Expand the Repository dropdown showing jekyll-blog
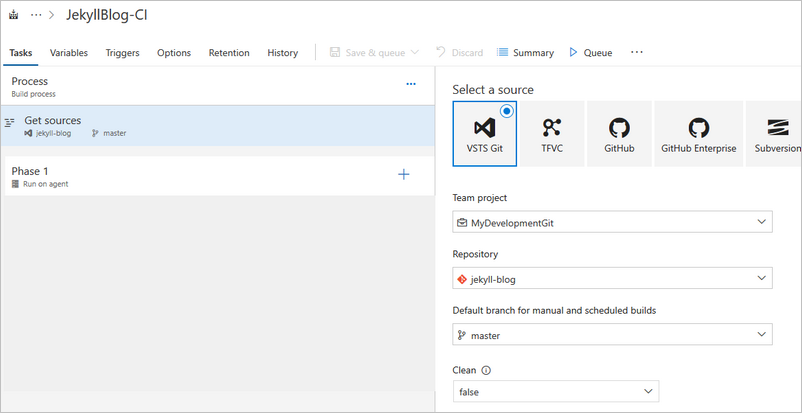This screenshot has height=413, width=802. (x=612, y=279)
